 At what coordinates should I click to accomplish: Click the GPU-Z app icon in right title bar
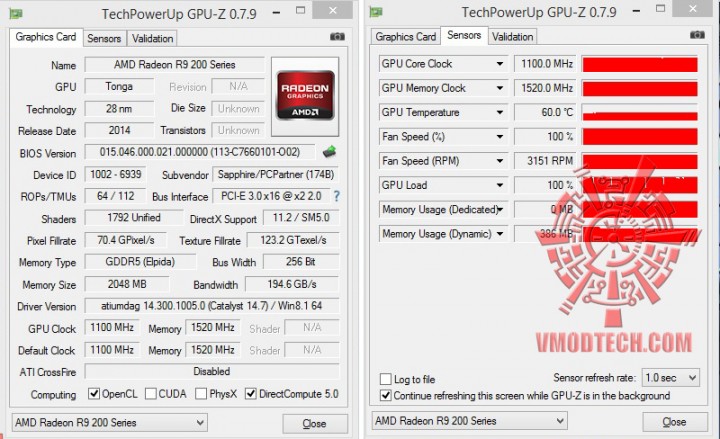376,11
